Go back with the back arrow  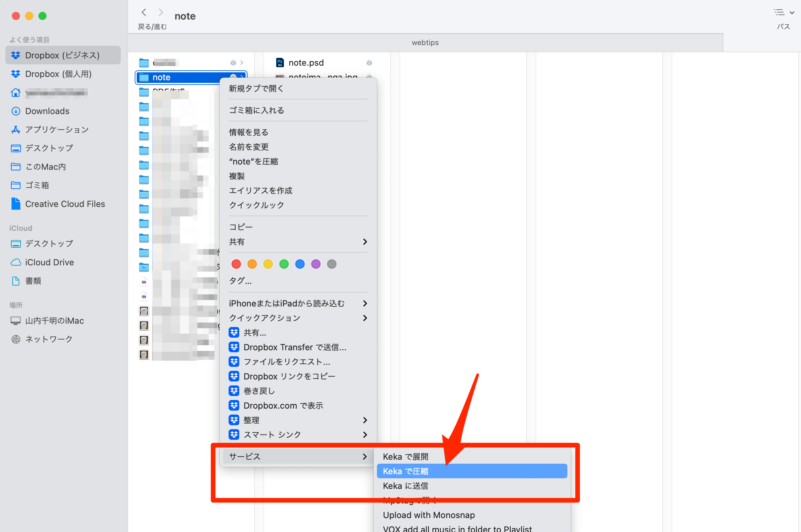pos(144,13)
